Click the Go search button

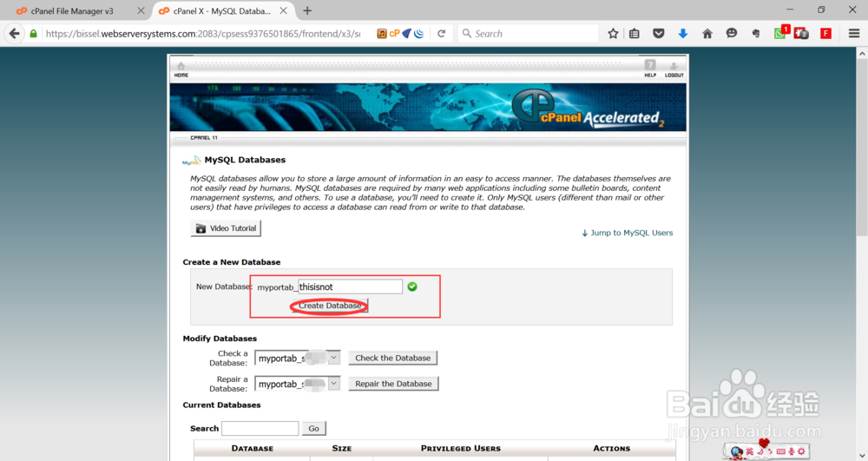click(x=314, y=428)
